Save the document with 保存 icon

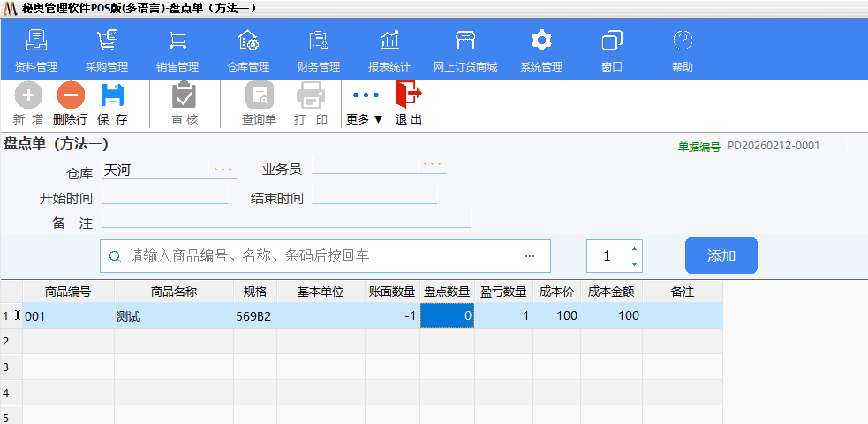click(x=112, y=95)
